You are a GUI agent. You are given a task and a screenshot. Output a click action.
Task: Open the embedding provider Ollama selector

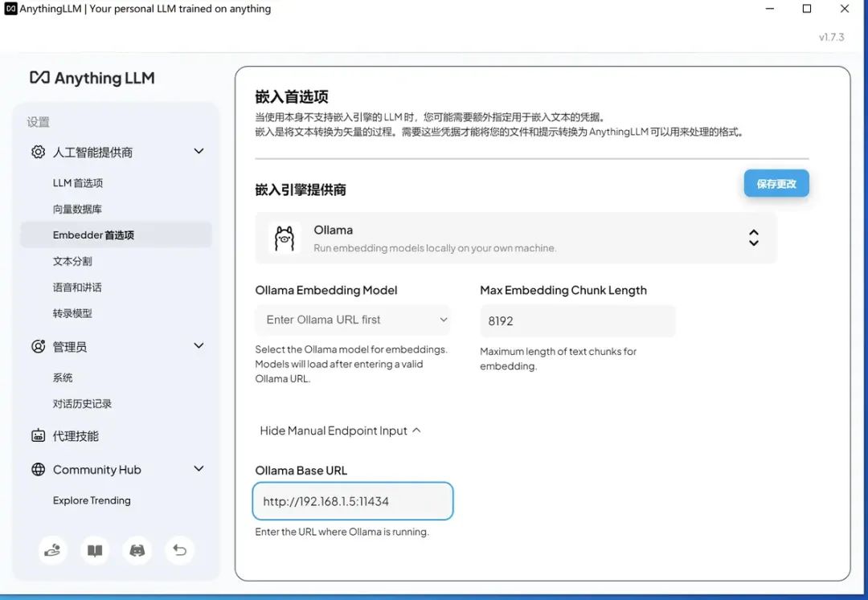click(516, 239)
